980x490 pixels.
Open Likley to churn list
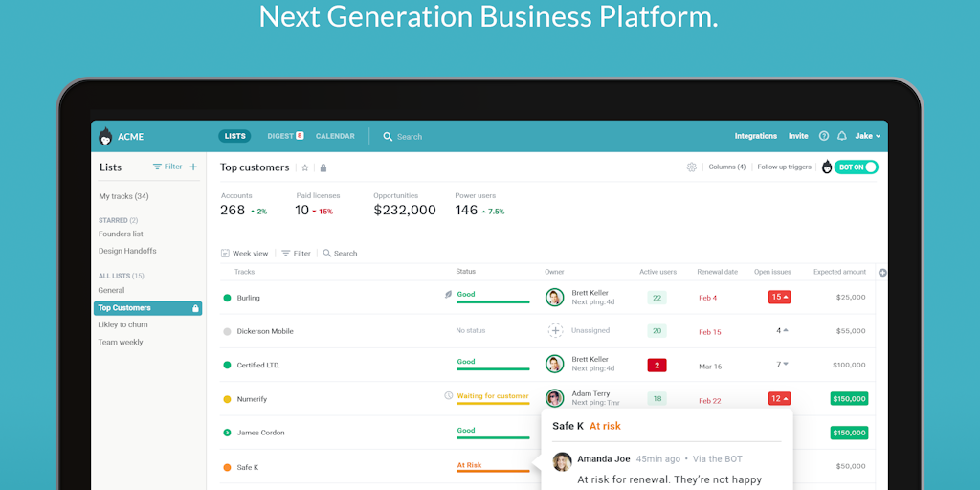coord(123,325)
